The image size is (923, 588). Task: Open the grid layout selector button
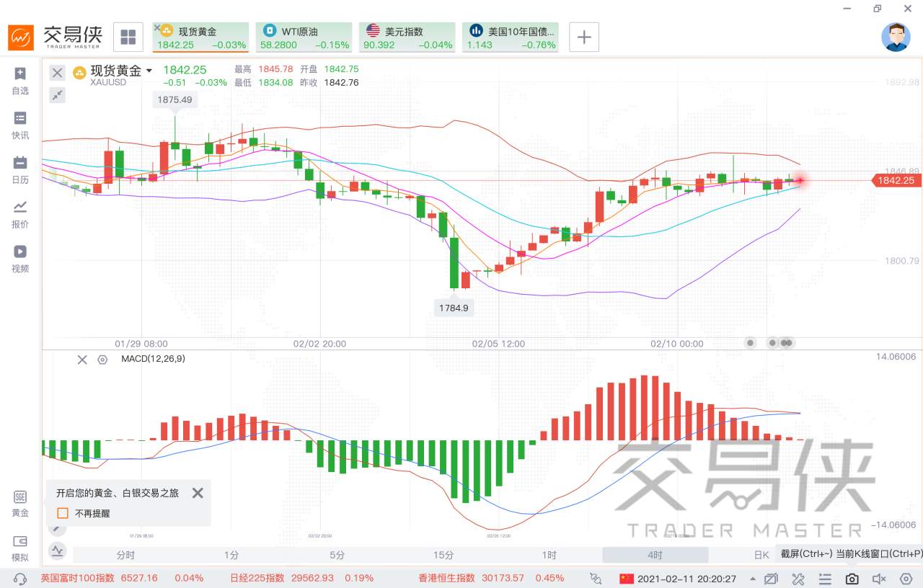(128, 37)
